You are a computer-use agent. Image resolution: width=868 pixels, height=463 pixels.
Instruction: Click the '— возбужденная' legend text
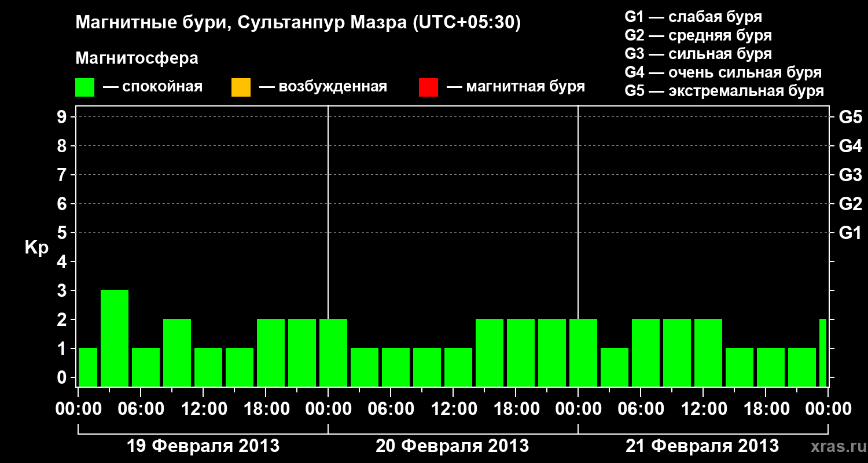[323, 87]
